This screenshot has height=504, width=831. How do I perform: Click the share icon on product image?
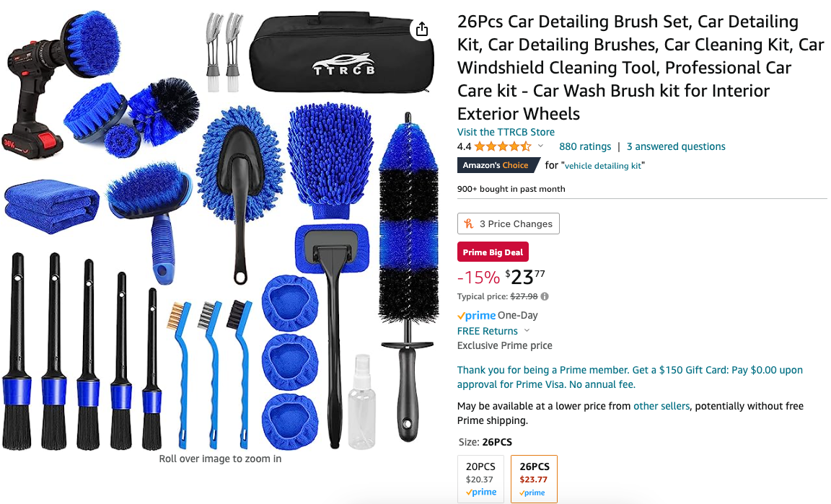(422, 29)
